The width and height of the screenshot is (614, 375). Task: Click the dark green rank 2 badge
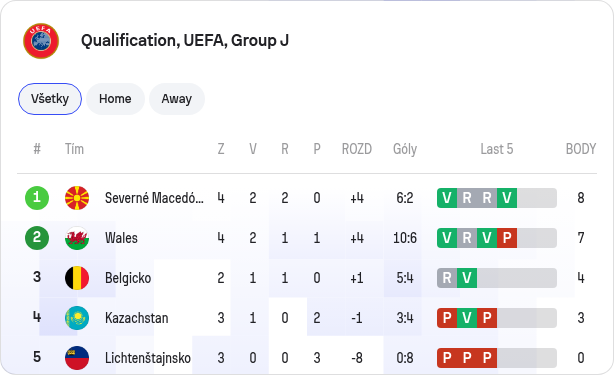[37, 238]
